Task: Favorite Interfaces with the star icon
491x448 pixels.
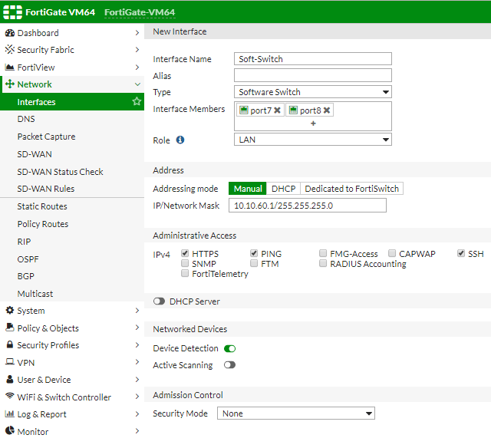Action: pos(137,101)
